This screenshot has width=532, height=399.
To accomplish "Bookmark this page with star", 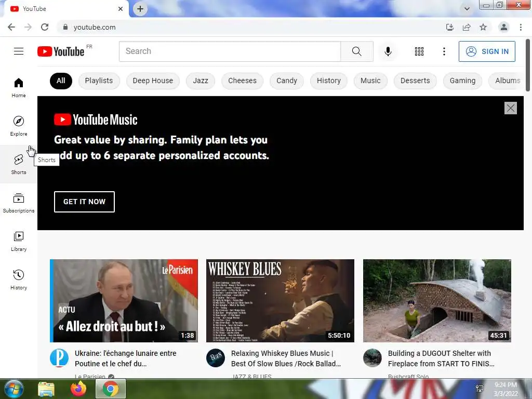I will click(483, 27).
